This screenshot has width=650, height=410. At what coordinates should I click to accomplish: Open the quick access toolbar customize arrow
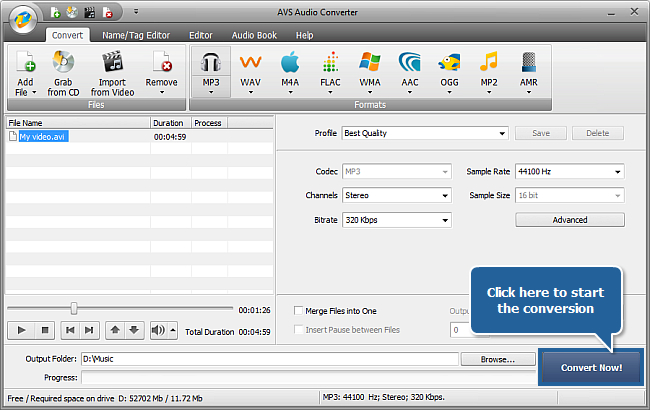136,12
